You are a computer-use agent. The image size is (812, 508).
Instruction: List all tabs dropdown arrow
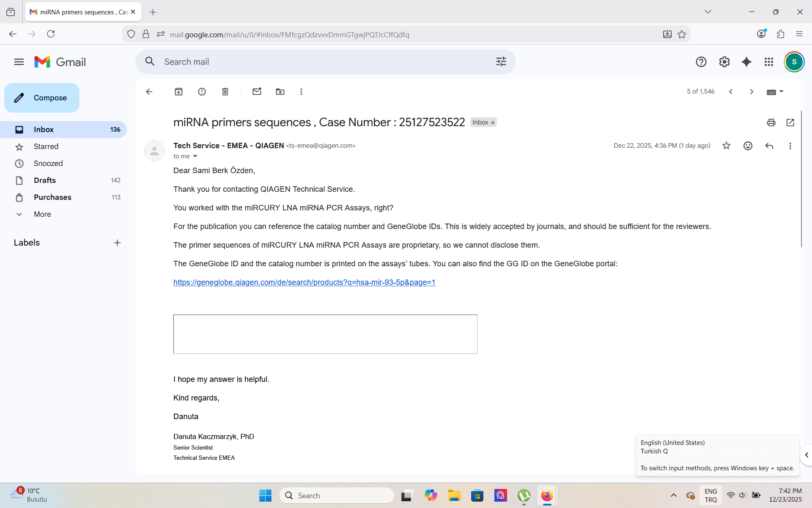pos(708,12)
